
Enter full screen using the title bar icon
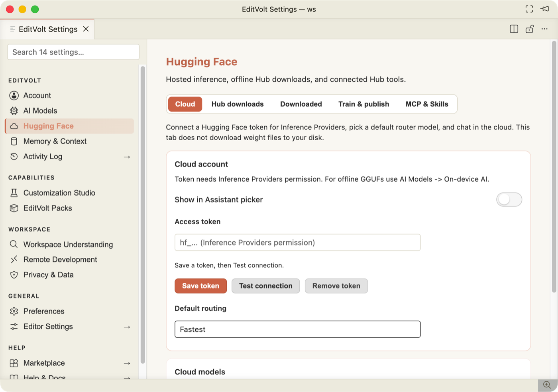(x=529, y=9)
